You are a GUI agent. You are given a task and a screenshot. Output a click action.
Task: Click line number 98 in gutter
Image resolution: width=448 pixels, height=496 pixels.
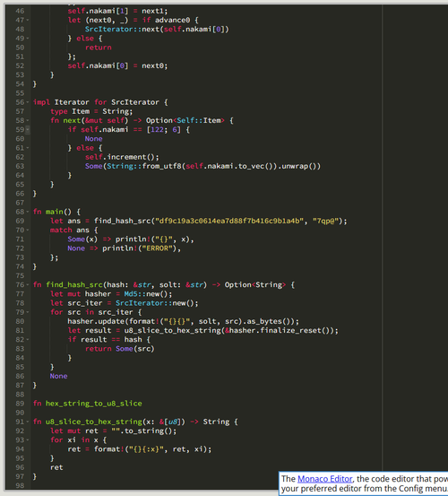pyautogui.click(x=20, y=485)
